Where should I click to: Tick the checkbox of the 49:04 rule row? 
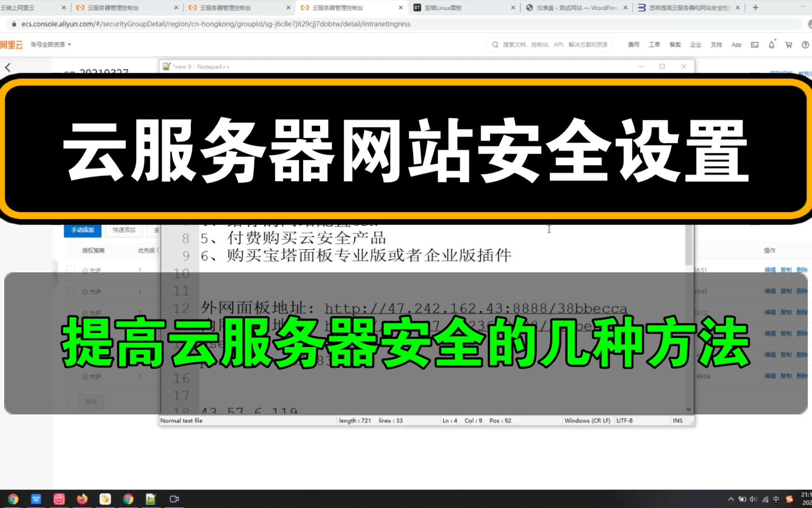pos(70,376)
